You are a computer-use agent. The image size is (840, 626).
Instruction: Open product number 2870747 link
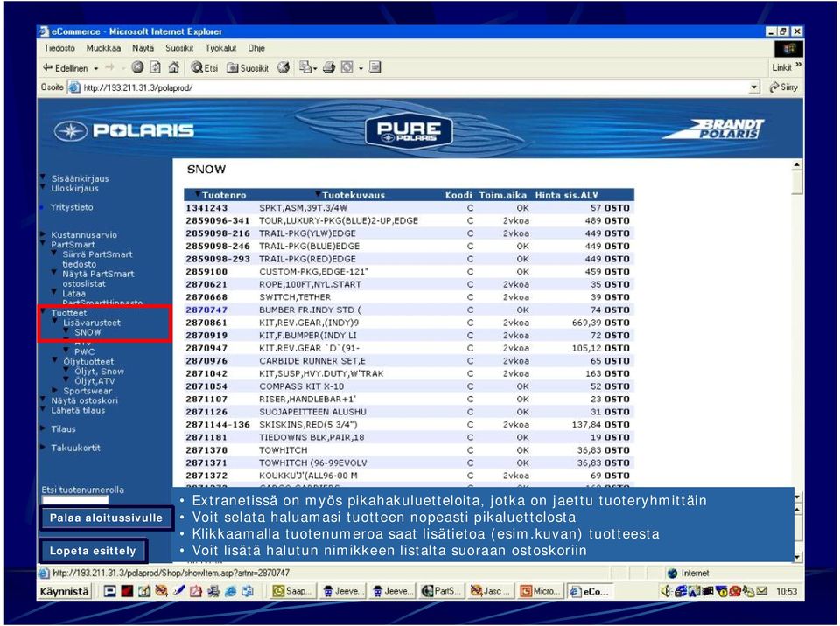click(206, 310)
